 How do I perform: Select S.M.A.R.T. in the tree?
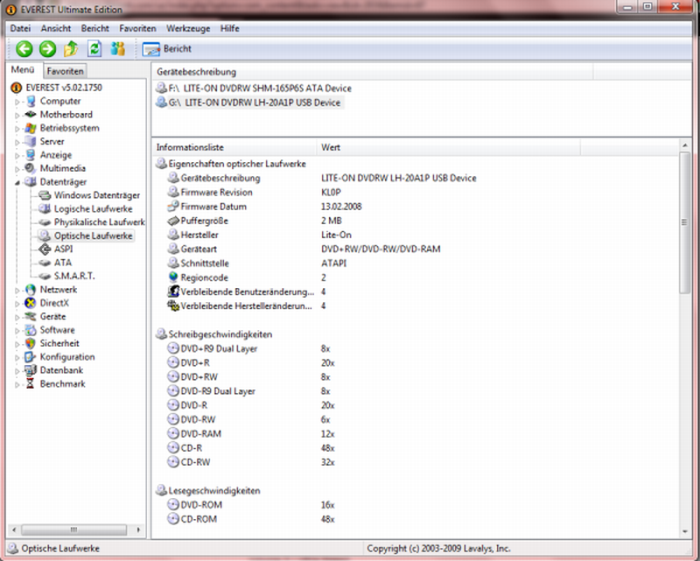[74, 276]
